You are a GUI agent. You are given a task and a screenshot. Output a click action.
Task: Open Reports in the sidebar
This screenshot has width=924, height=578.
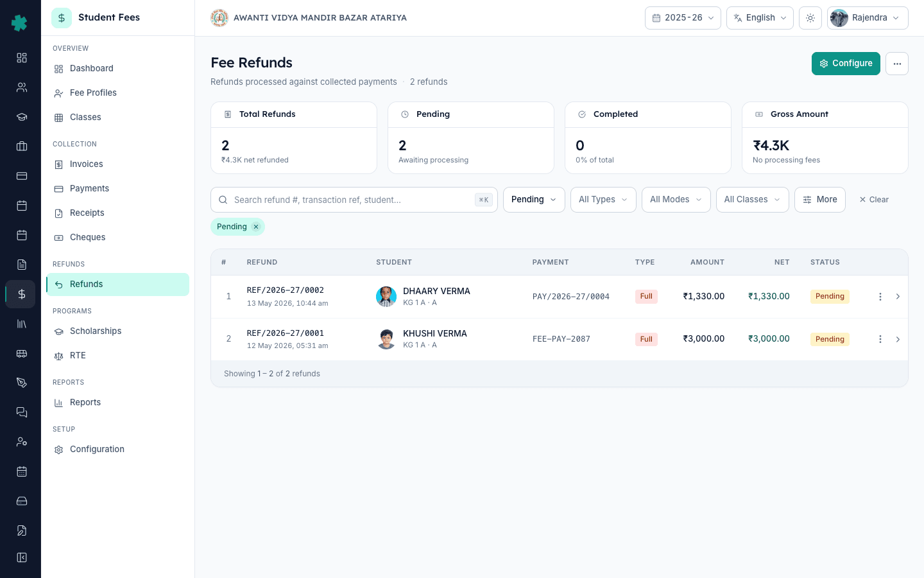point(117,403)
